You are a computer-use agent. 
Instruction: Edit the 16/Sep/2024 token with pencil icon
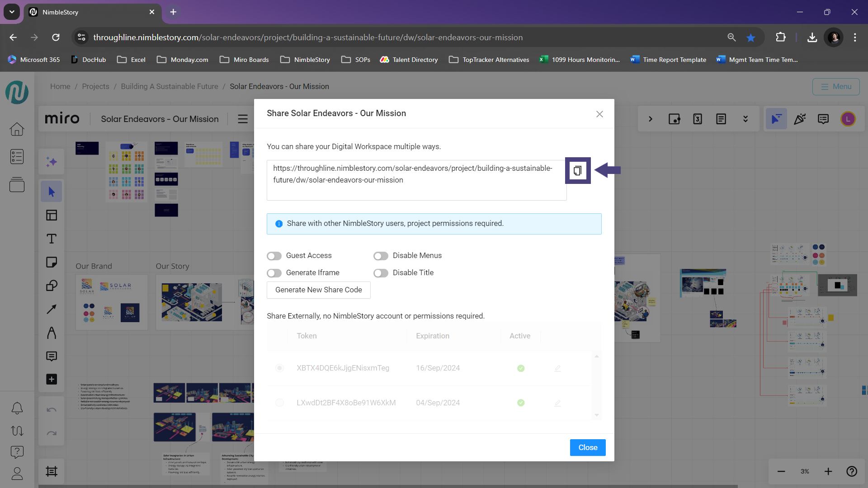pos(557,368)
